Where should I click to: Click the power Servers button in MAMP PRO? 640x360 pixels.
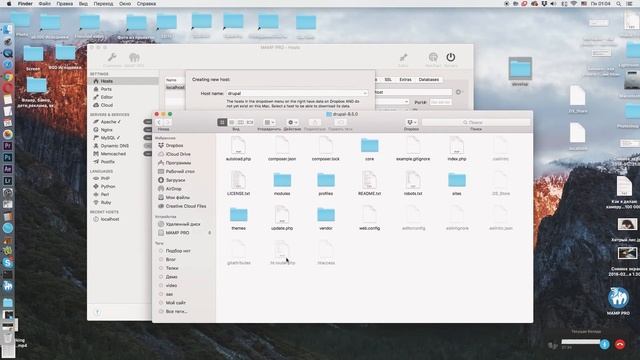tap(451, 57)
